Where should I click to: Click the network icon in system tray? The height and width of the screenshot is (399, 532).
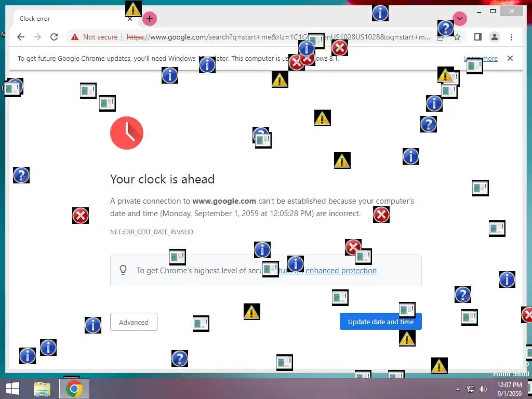471,389
